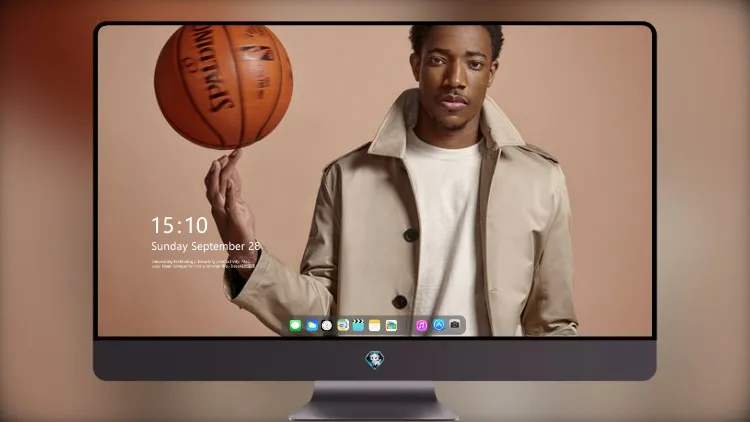Open the Notes app in the dock
750x422 pixels.
point(375,325)
